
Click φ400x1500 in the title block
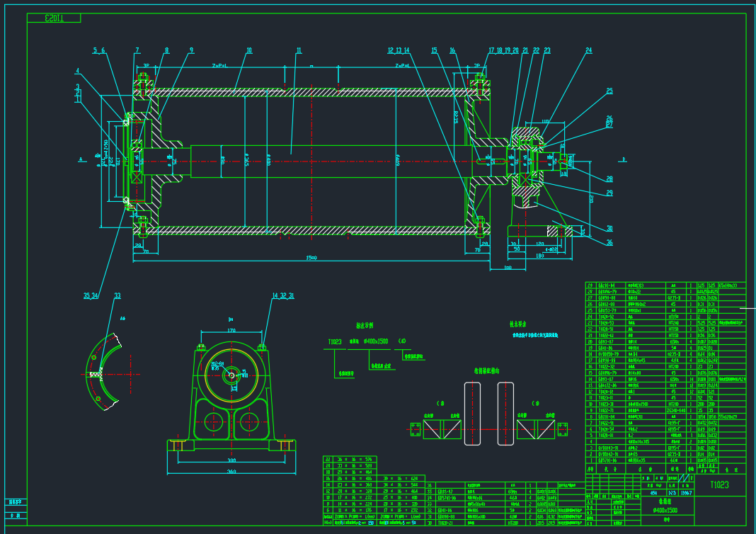coord(665,510)
